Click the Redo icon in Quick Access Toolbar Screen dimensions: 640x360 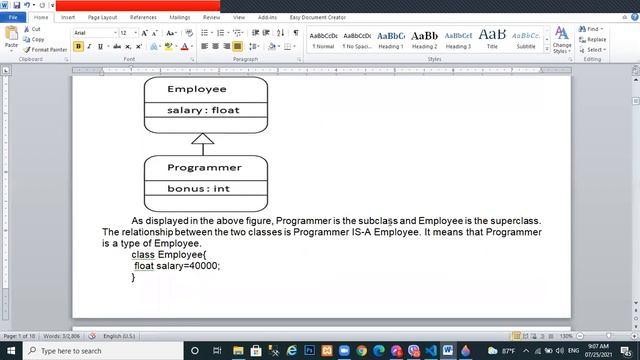pyautogui.click(x=42, y=5)
